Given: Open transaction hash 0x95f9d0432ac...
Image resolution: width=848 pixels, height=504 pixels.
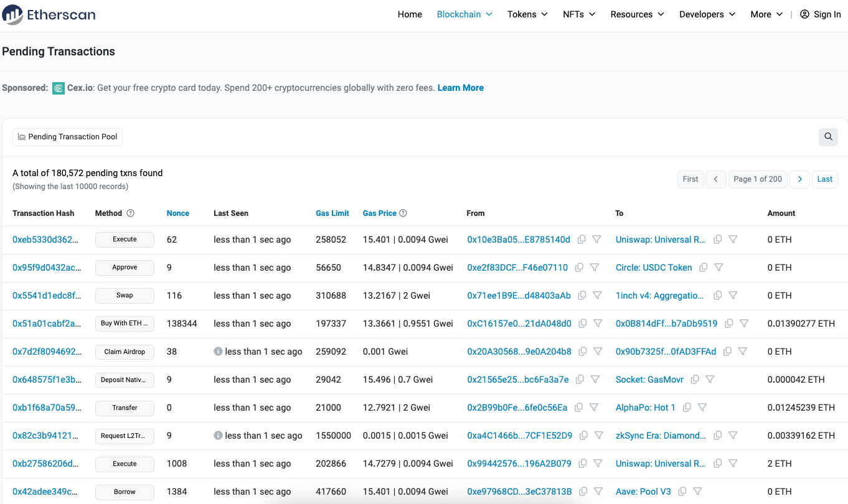Looking at the screenshot, I should [x=47, y=268].
